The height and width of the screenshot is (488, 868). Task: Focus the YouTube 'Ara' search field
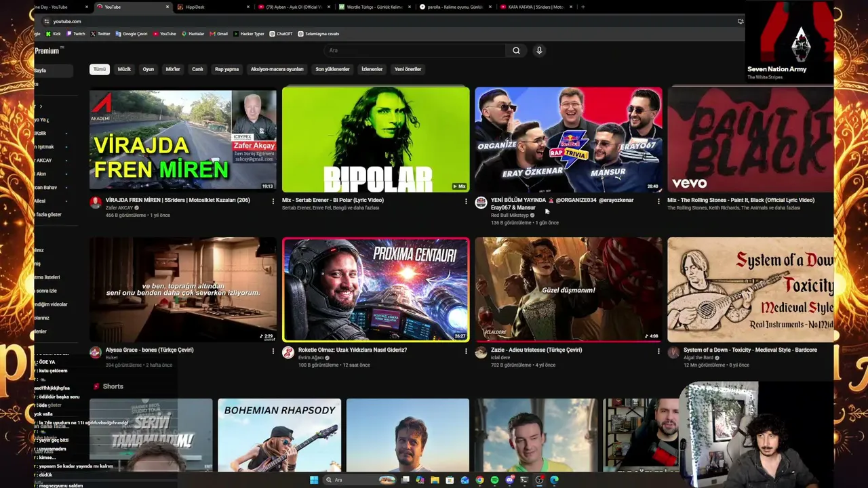point(415,50)
